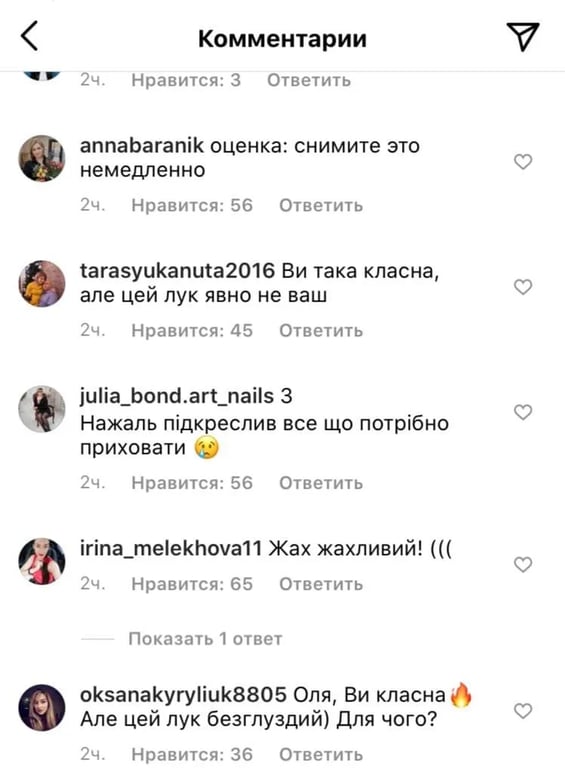Open direct messages paper plane icon

pyautogui.click(x=522, y=36)
